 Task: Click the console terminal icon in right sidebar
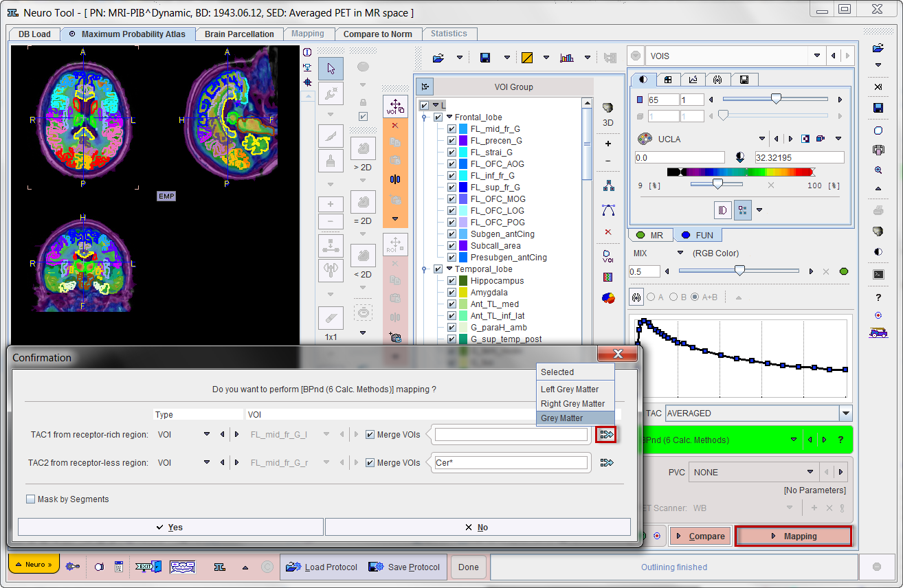[x=878, y=274]
